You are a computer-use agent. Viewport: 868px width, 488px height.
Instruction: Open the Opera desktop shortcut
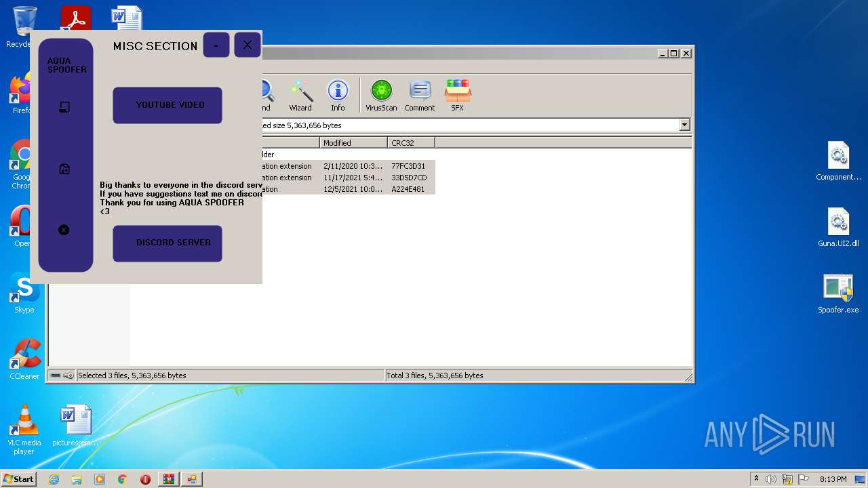pos(20,227)
